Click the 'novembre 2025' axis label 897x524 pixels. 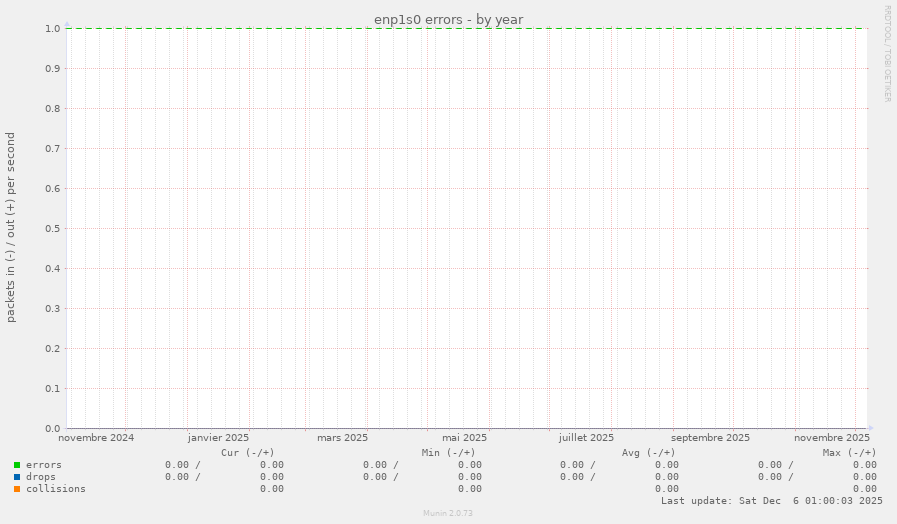pyautogui.click(x=831, y=438)
